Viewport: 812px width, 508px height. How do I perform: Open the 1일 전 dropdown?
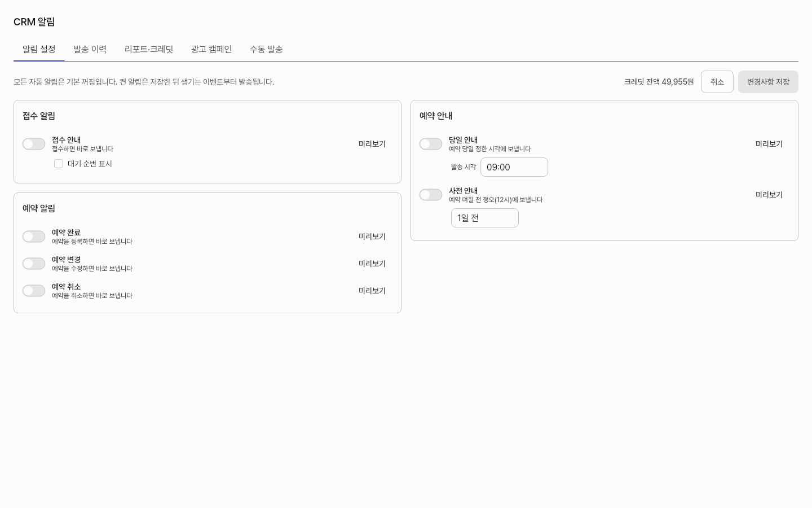point(485,218)
